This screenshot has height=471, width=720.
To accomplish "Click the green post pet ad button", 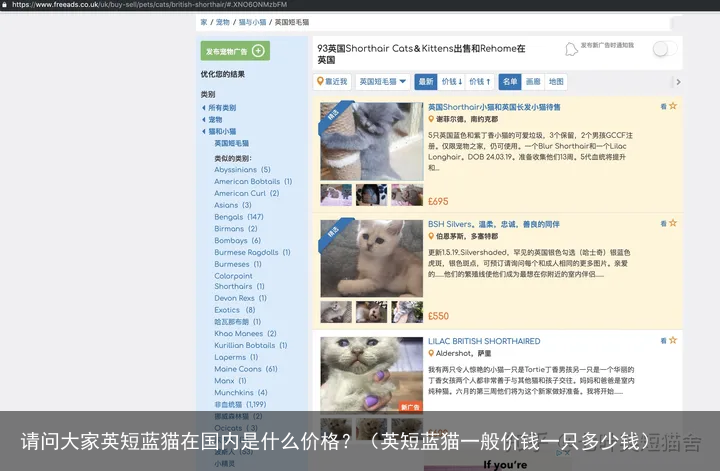I will 235,51.
